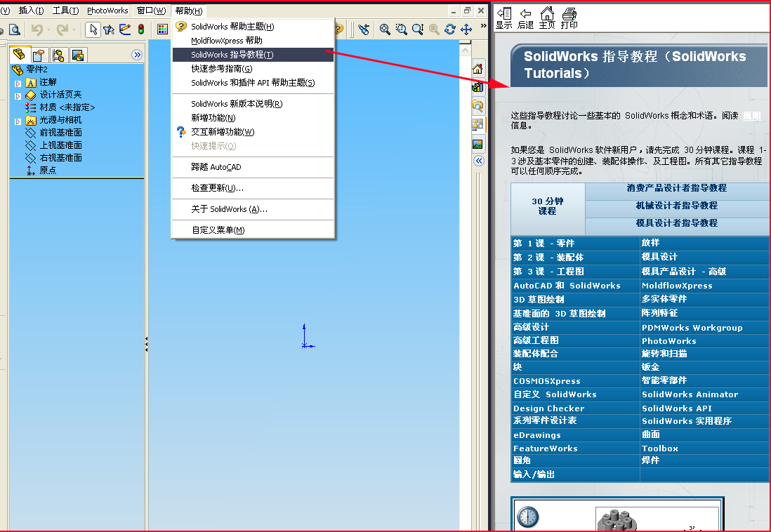This screenshot has height=532, width=771.
Task: Click the Zoom to Area icon
Action: click(401, 29)
